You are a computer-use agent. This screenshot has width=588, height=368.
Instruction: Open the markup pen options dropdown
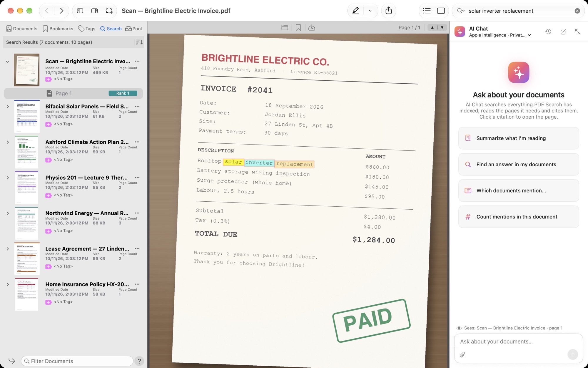pos(370,11)
